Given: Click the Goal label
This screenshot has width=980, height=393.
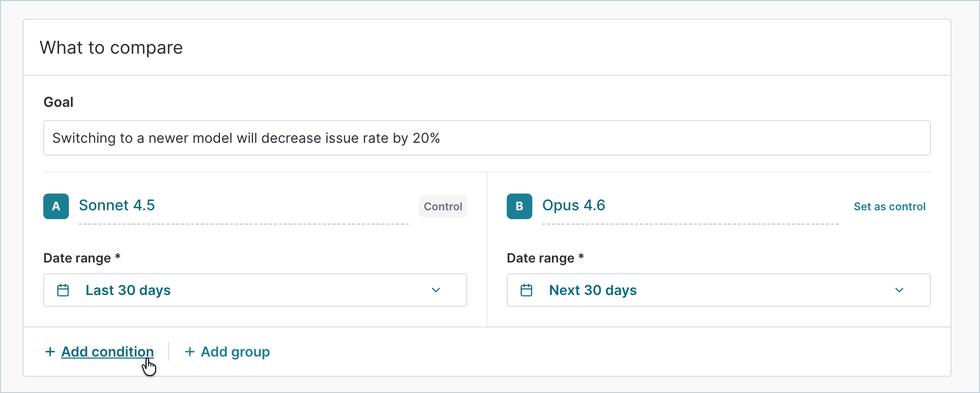Looking at the screenshot, I should [59, 102].
